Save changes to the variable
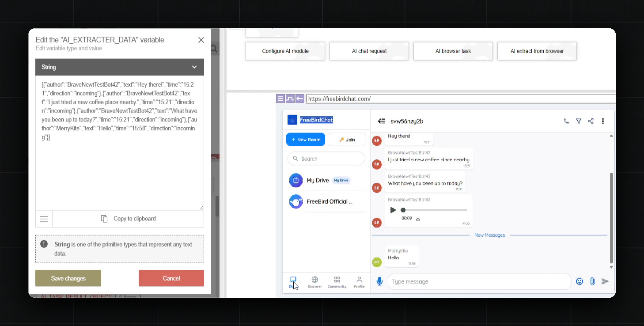644x326 pixels. (68, 278)
